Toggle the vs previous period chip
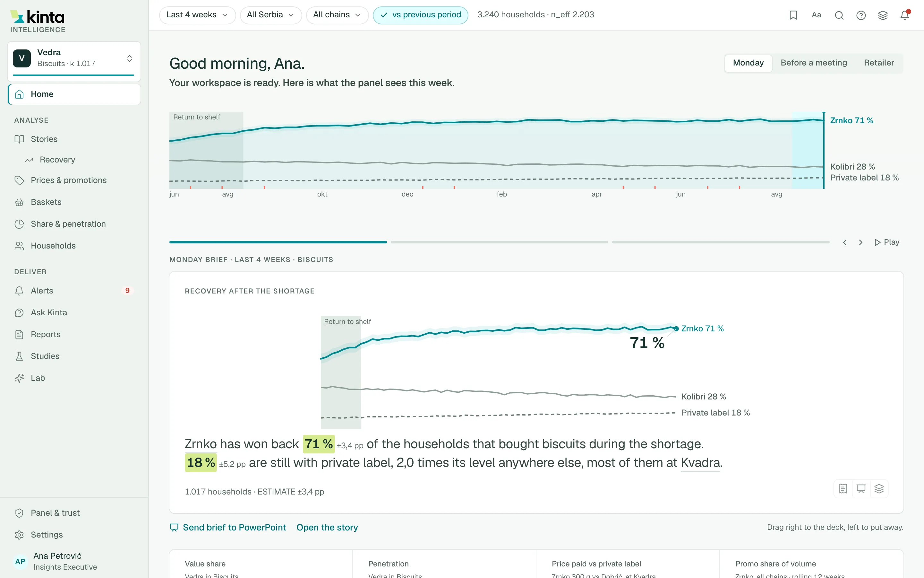924x578 pixels. click(x=420, y=15)
